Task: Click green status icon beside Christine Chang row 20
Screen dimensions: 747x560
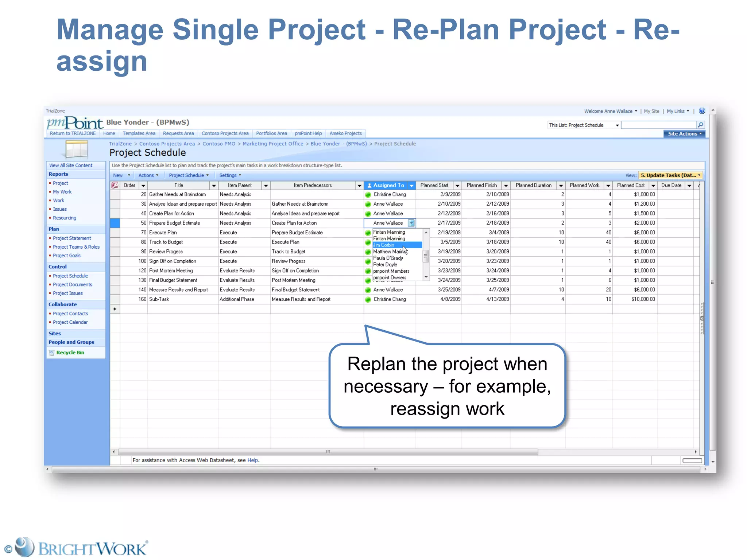Action: pyautogui.click(x=368, y=195)
